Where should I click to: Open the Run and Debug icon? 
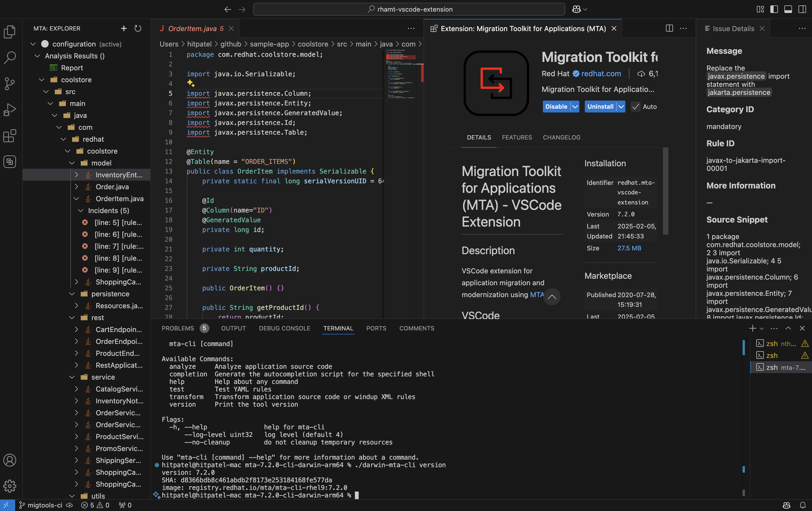10,110
